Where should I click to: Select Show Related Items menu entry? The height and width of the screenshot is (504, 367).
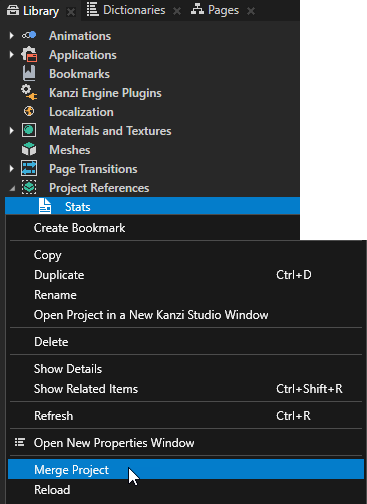pos(186,389)
